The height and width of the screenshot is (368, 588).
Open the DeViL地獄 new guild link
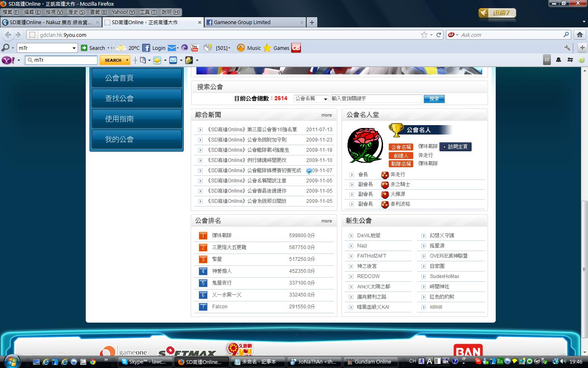click(369, 236)
